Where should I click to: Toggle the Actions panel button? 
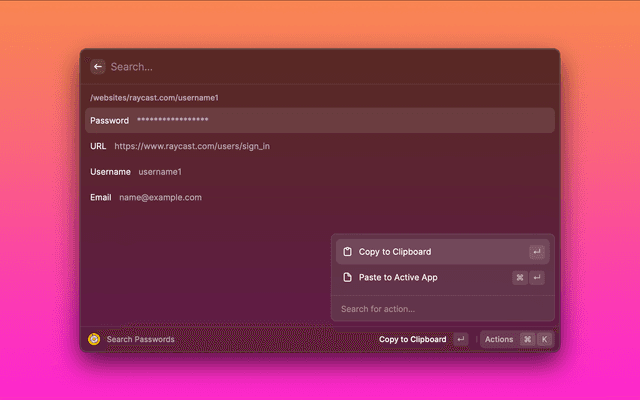[x=499, y=339]
